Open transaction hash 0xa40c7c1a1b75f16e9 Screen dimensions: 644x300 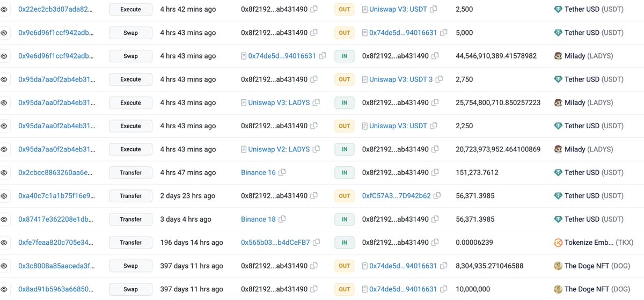click(x=56, y=196)
